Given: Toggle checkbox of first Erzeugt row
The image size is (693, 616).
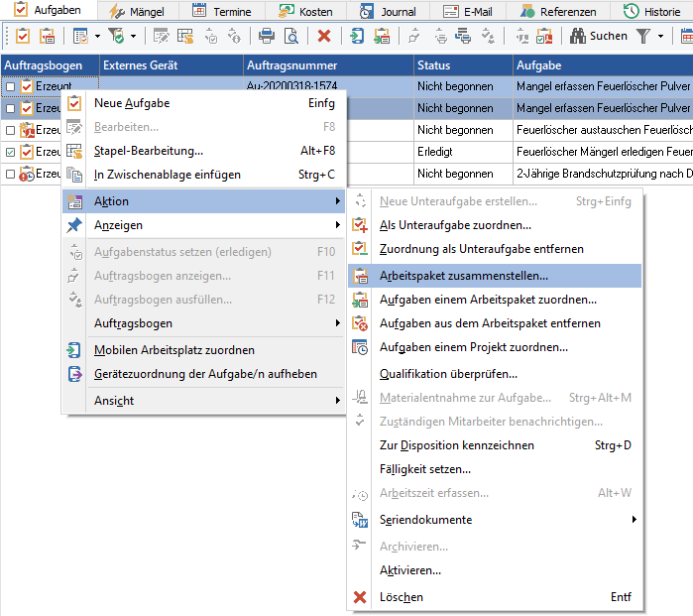Looking at the screenshot, I should [10, 86].
